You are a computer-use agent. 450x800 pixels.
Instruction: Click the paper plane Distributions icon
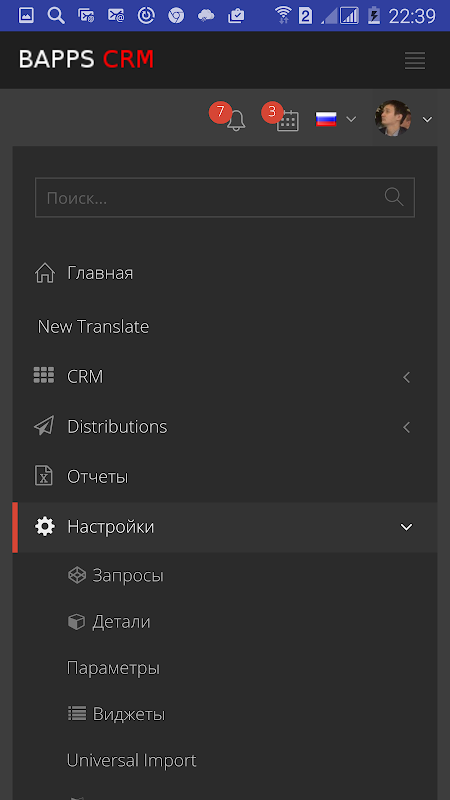click(x=44, y=426)
